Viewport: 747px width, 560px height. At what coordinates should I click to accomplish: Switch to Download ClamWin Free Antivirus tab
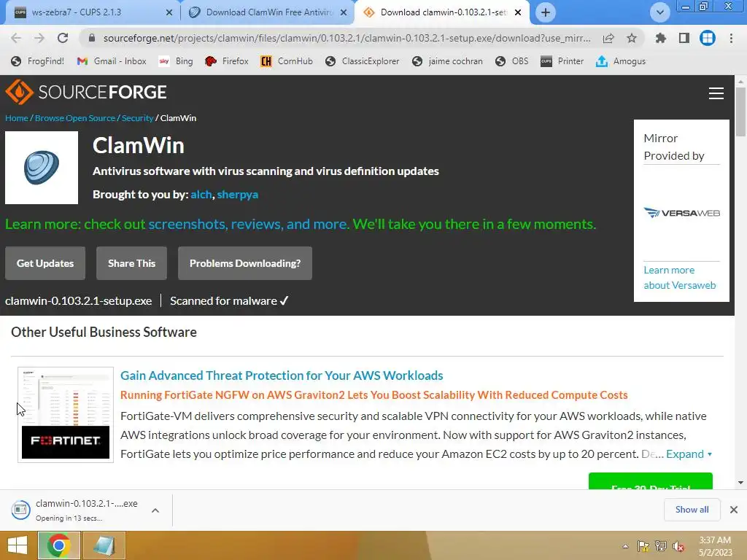(268, 12)
